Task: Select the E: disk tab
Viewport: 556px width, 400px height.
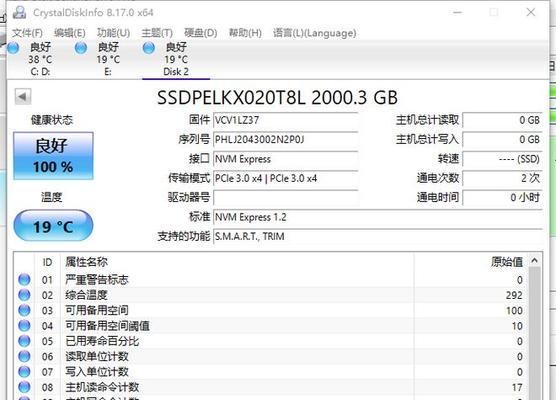Action: 108,59
